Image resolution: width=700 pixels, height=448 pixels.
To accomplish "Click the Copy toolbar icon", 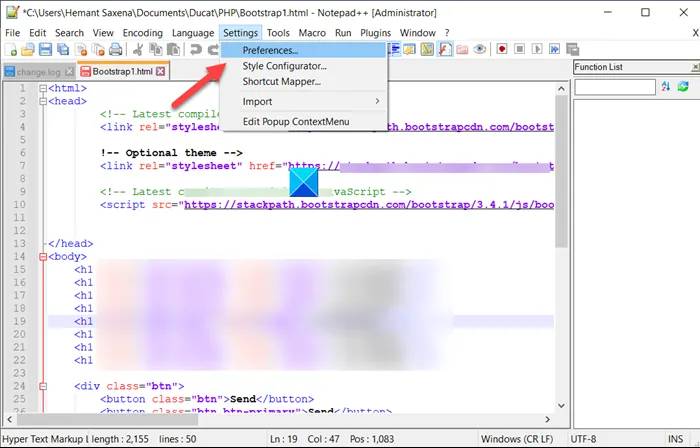I will (x=156, y=50).
